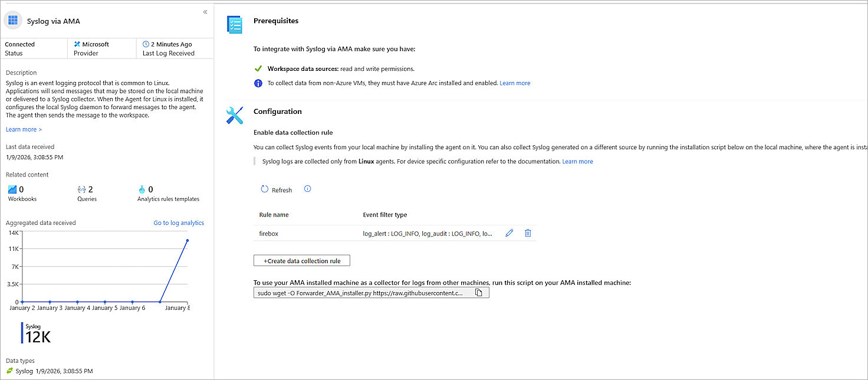This screenshot has height=380, width=868.
Task: Click the sudo wget script text field
Action: pyautogui.click(x=371, y=293)
